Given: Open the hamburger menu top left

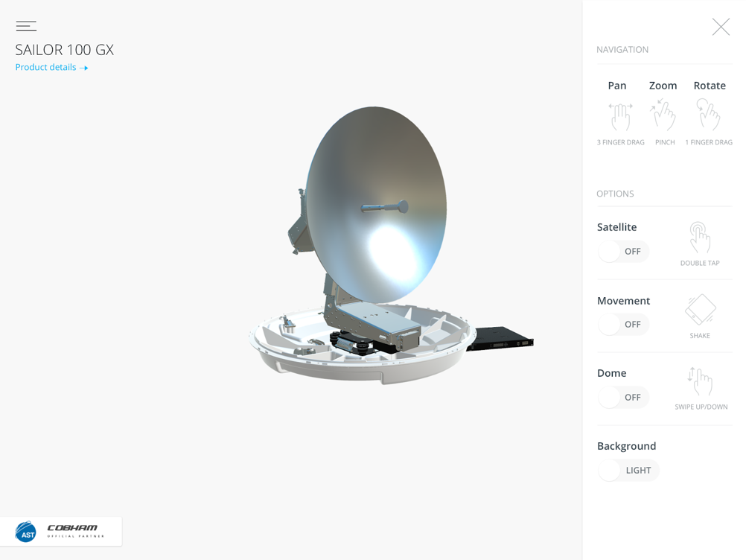Looking at the screenshot, I should point(26,25).
